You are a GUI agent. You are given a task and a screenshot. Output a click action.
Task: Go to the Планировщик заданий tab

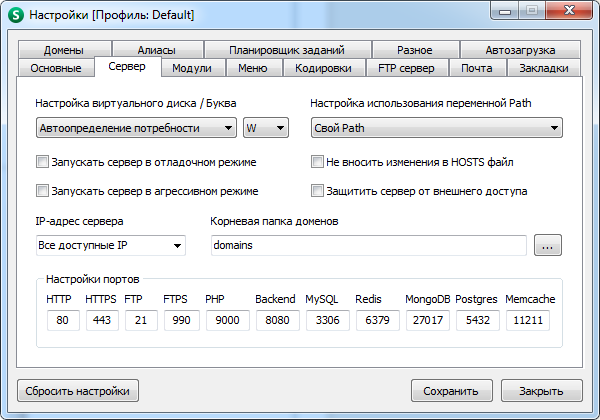tap(286, 50)
